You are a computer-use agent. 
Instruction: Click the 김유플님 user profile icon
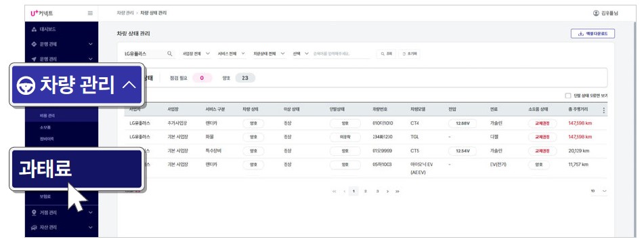click(596, 13)
